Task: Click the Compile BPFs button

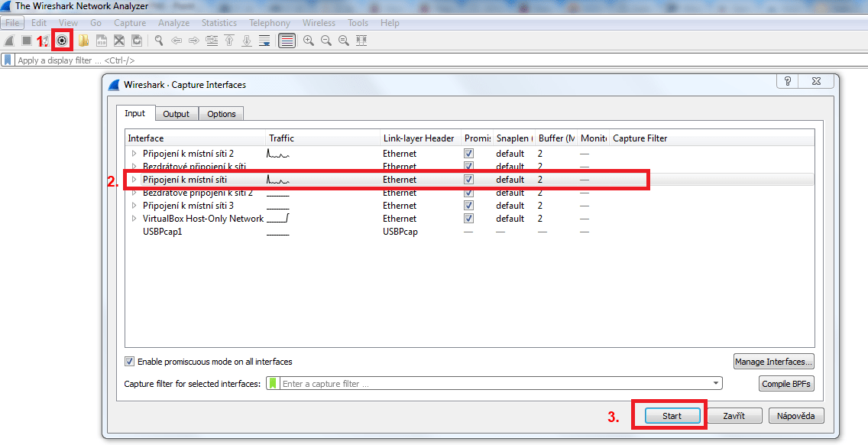Action: point(786,384)
